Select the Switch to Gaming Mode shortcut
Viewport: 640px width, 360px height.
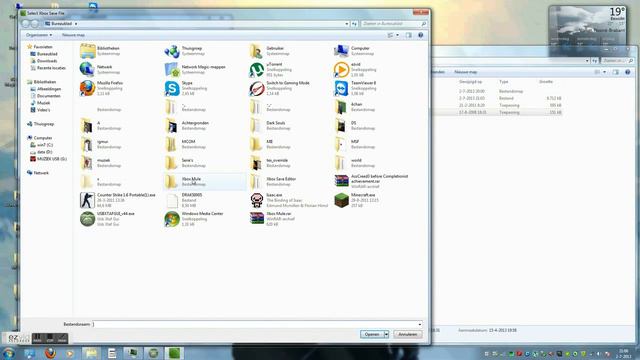[x=257, y=88]
